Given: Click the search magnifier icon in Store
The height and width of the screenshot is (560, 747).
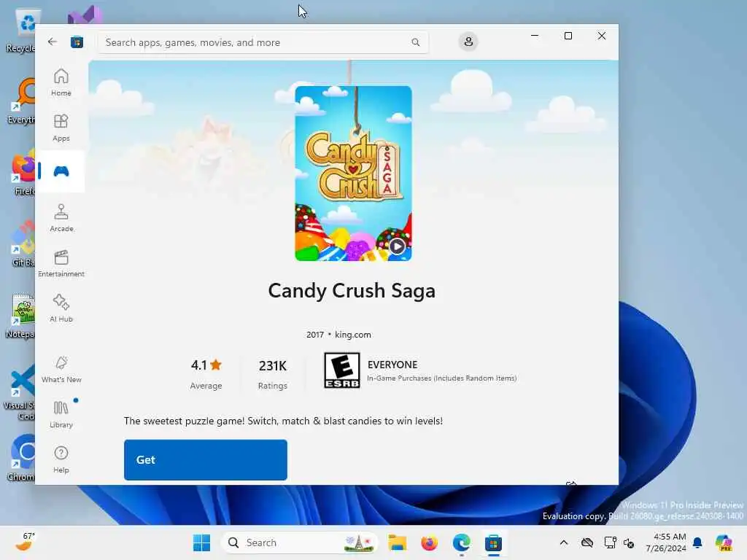Looking at the screenshot, I should [x=415, y=42].
